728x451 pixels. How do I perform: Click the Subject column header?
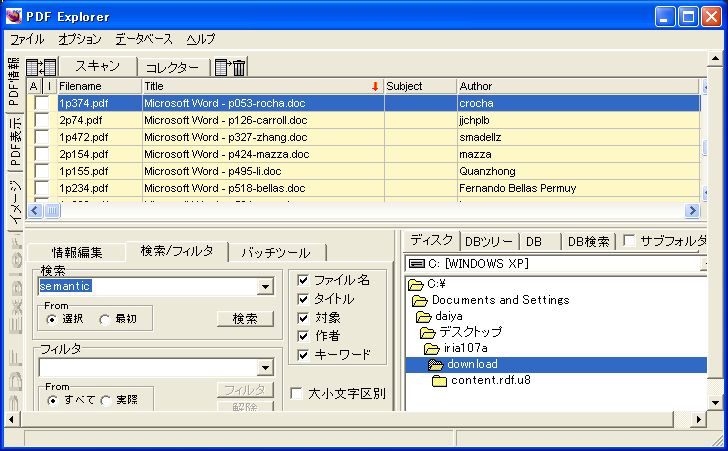[x=420, y=86]
